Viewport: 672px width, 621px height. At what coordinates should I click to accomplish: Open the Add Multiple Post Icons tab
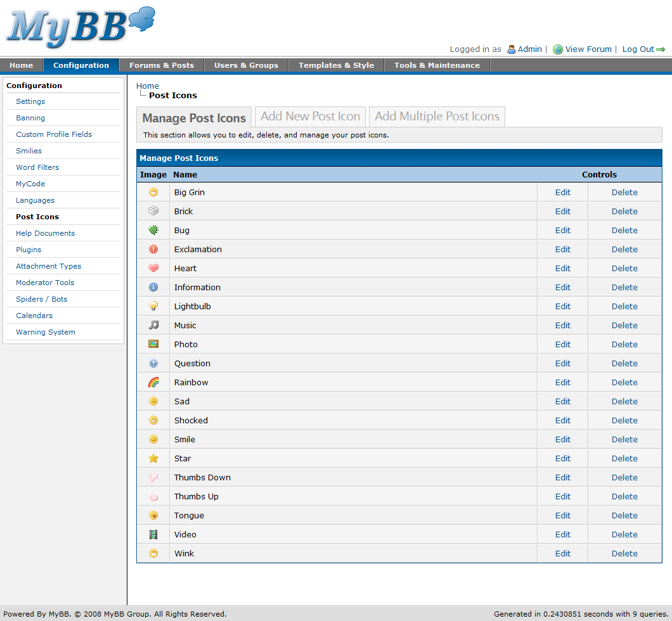[437, 116]
